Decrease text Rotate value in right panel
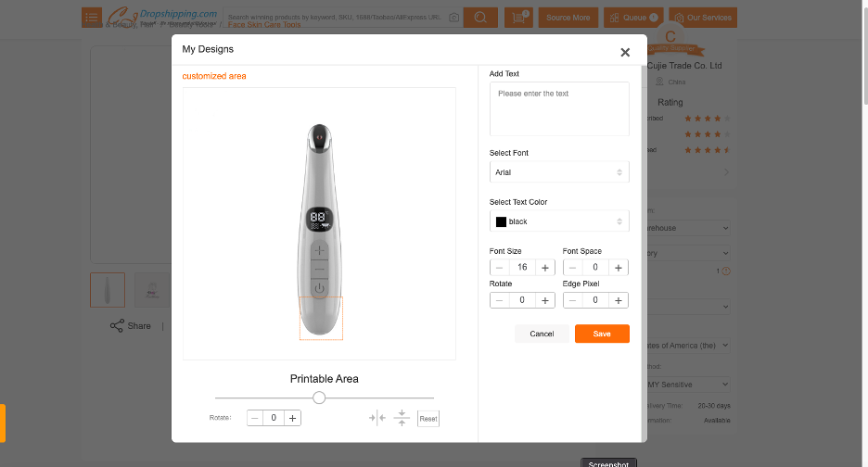 point(500,300)
